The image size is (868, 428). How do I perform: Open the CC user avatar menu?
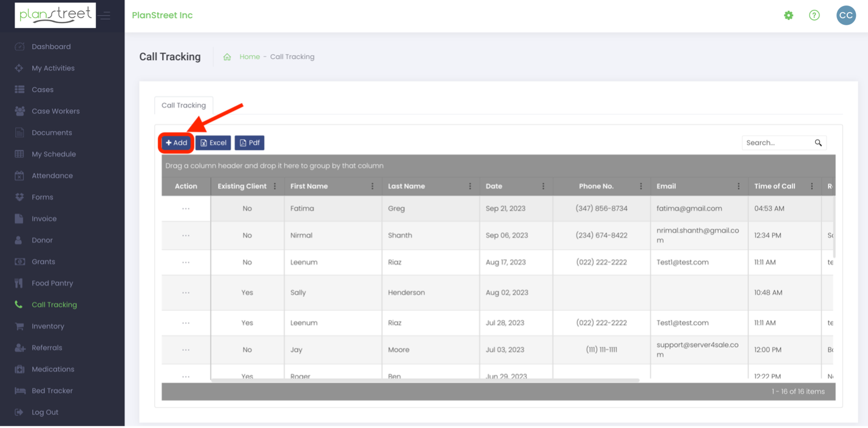[846, 15]
